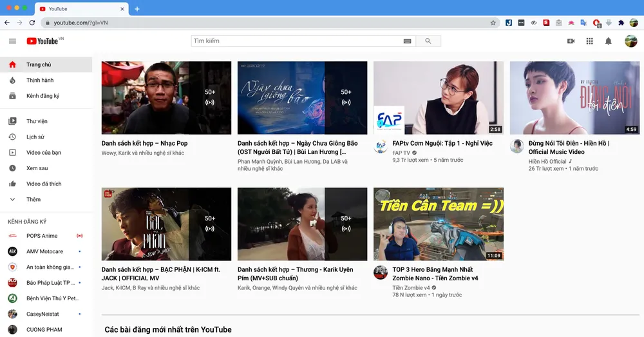The width and height of the screenshot is (644, 337).
Task: Select the YouTube browser tab
Action: pyautogui.click(x=82, y=9)
